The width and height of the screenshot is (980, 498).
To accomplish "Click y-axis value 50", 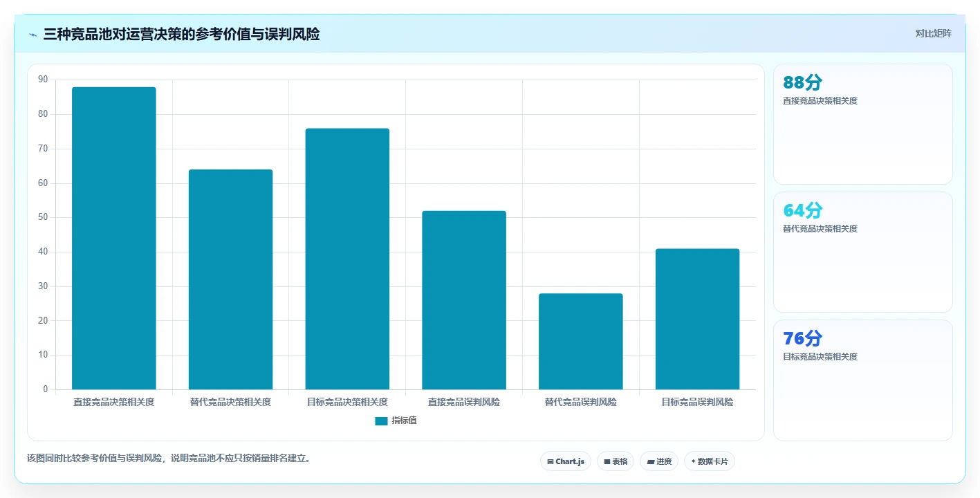I will (x=43, y=217).
